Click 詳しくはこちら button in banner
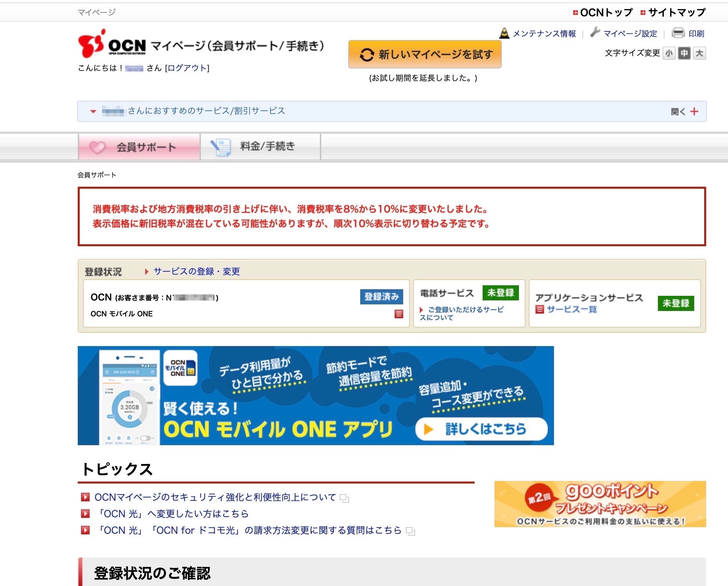 481,429
